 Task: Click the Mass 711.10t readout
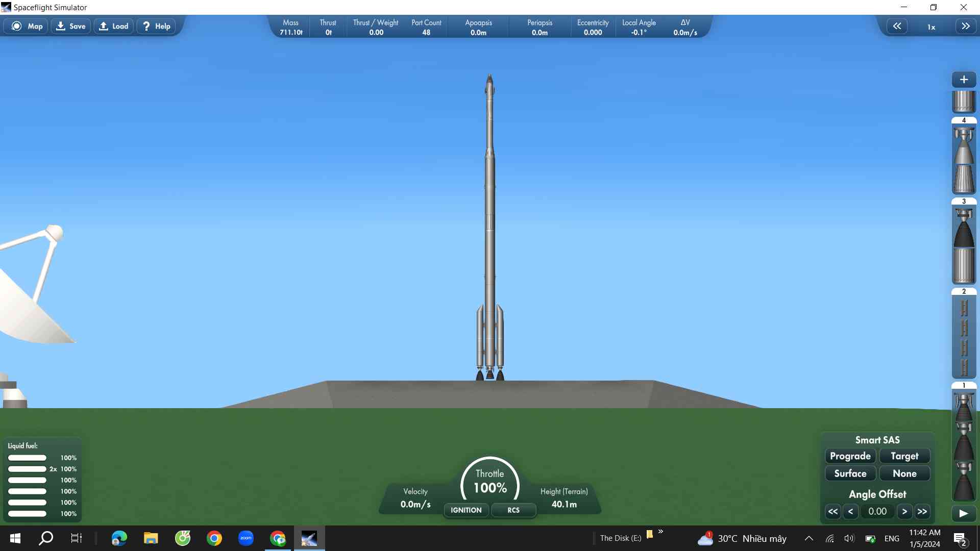(291, 28)
